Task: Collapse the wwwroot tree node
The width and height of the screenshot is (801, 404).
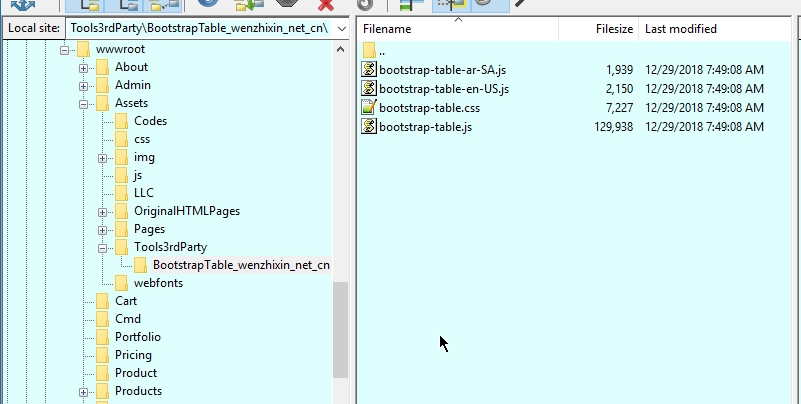Action: point(64,50)
